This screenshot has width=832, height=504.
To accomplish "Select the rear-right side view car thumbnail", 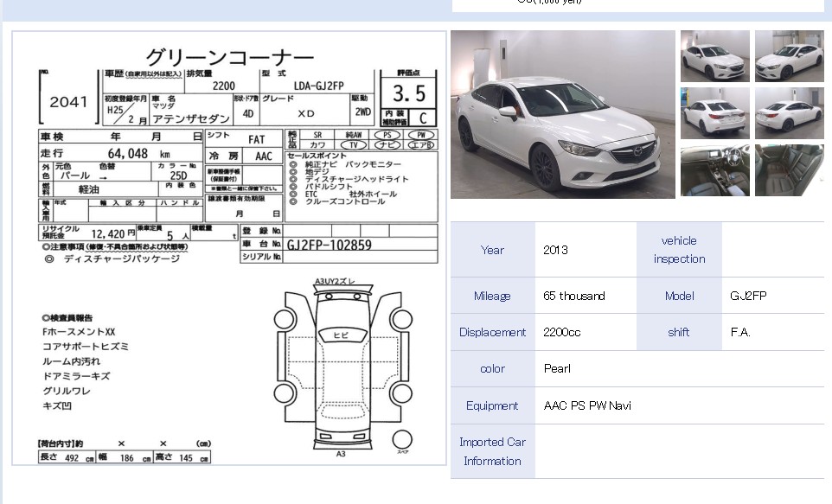I will pos(789,113).
